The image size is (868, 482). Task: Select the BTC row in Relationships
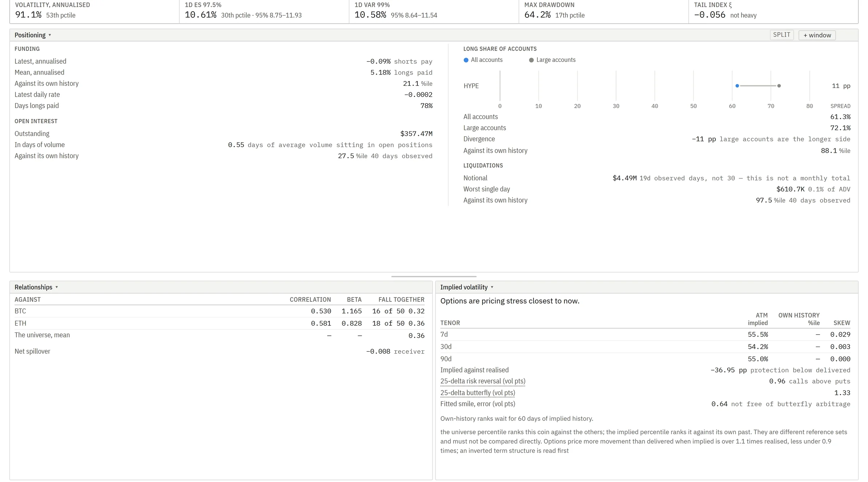[x=220, y=311]
